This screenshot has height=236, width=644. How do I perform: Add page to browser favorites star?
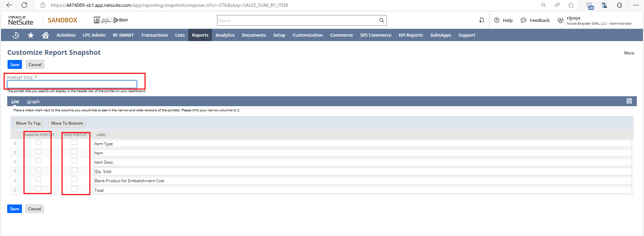(x=571, y=5)
